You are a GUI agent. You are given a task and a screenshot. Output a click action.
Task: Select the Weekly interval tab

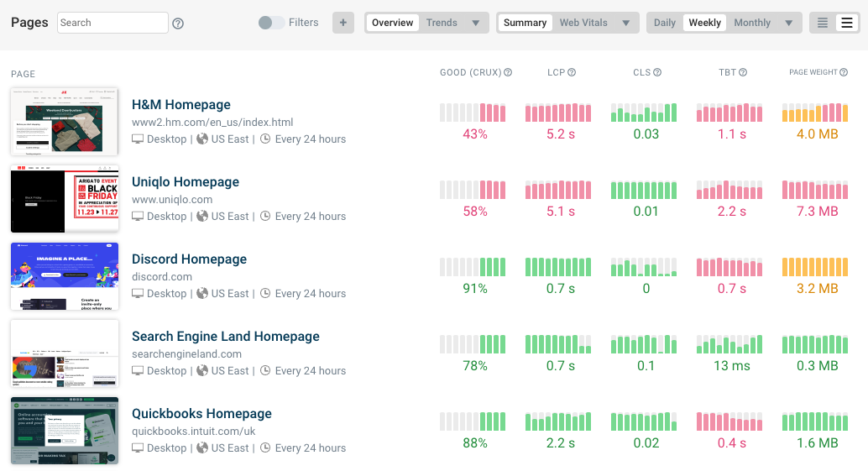[704, 23]
